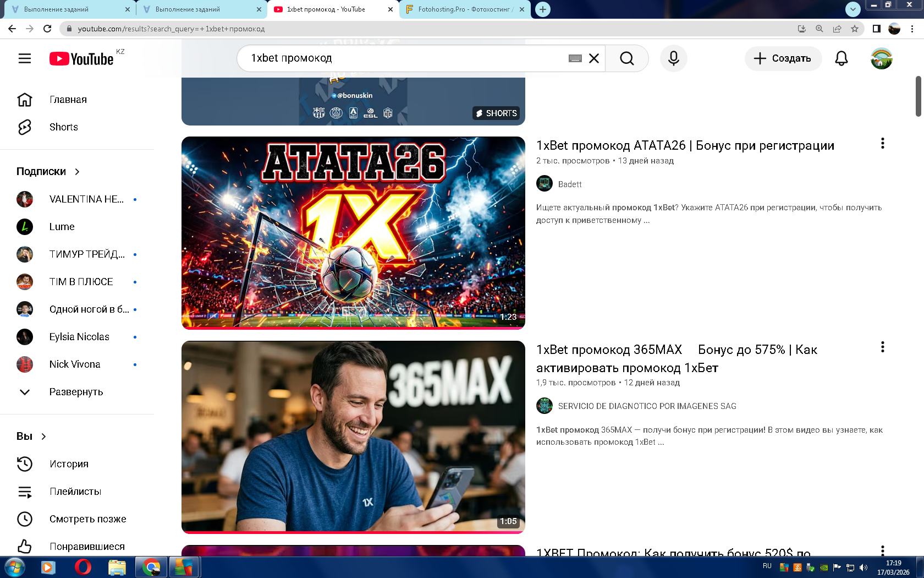Play the 365MAX video thumbnail
Viewport: 924px width, 578px height.
353,437
